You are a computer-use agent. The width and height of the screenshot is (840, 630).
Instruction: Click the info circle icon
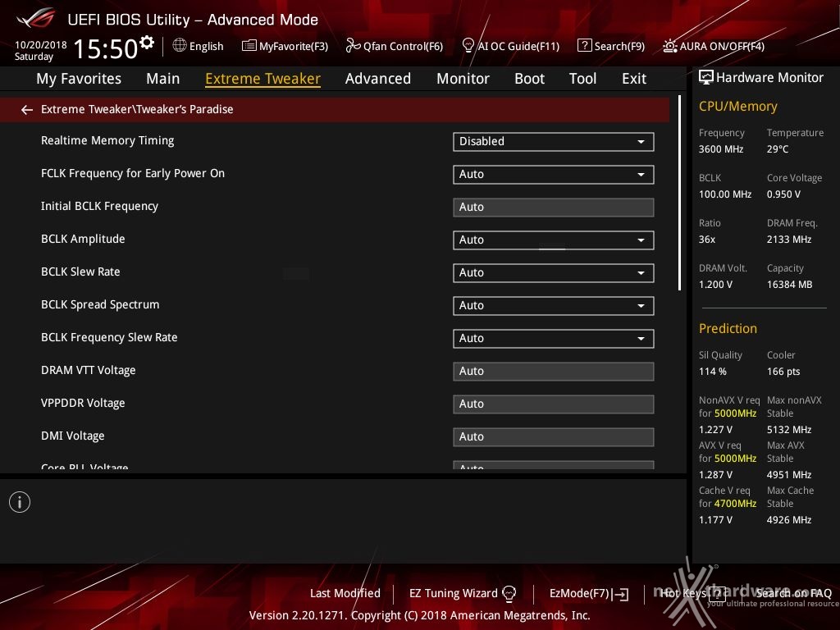coord(20,502)
